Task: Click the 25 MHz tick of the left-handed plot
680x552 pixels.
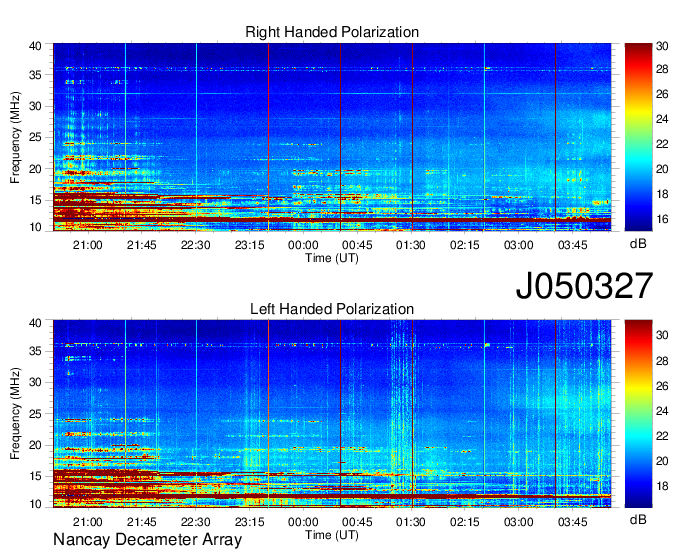Action: [36, 414]
